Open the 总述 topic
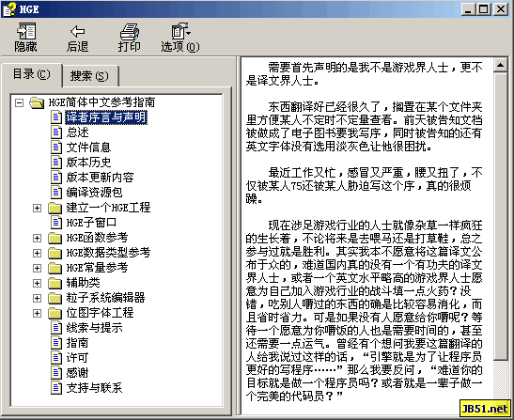514x420 pixels. click(x=78, y=132)
